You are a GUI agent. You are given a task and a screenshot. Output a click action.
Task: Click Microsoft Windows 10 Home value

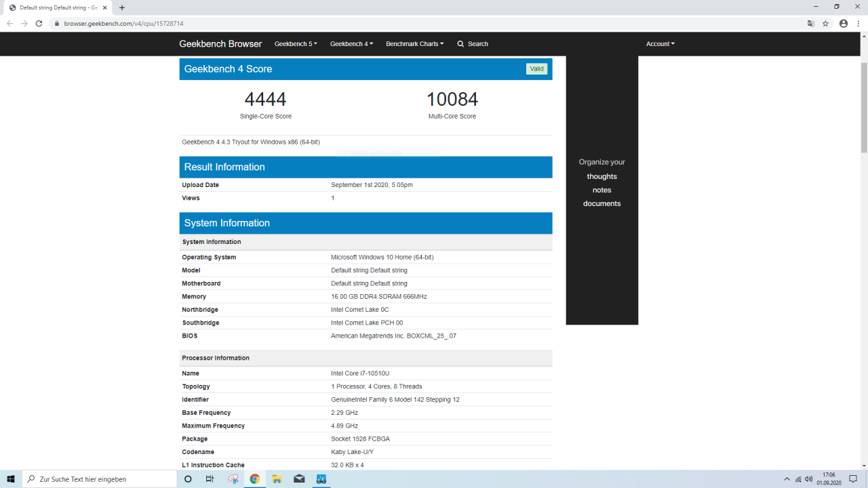(x=382, y=258)
